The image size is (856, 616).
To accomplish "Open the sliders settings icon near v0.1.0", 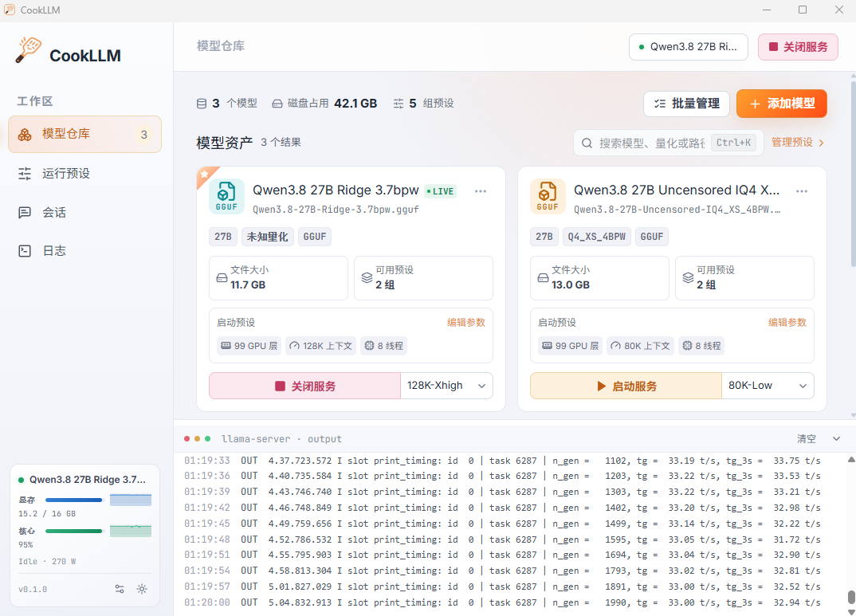I will tap(120, 589).
